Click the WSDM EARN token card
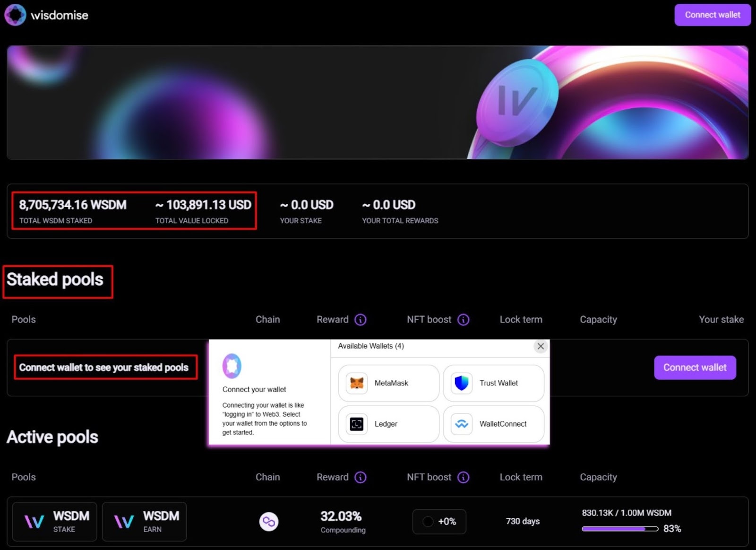 [144, 521]
